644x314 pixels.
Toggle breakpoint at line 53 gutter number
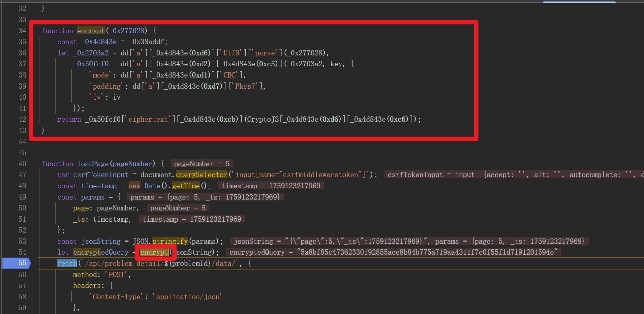pyautogui.click(x=22, y=241)
